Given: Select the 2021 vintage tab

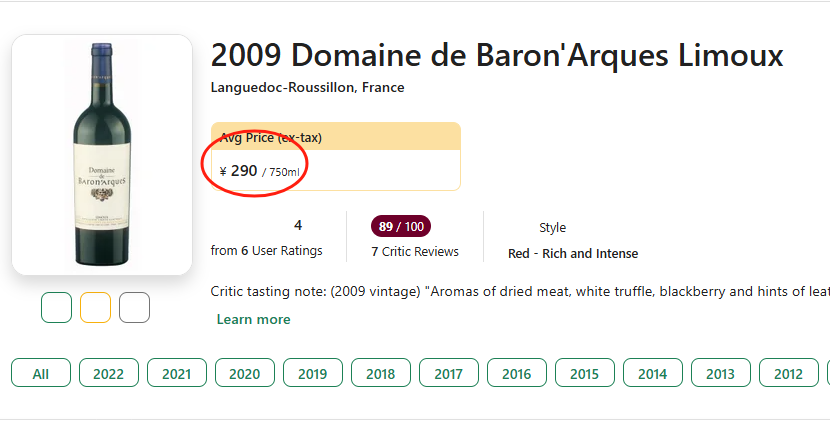Looking at the screenshot, I should 177,373.
